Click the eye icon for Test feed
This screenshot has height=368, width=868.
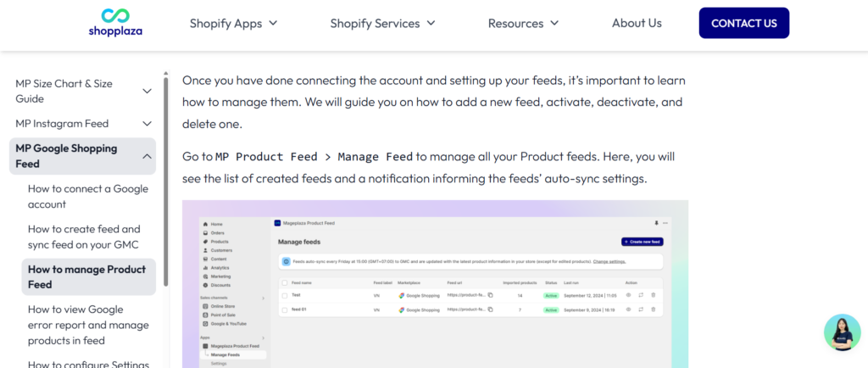628,296
